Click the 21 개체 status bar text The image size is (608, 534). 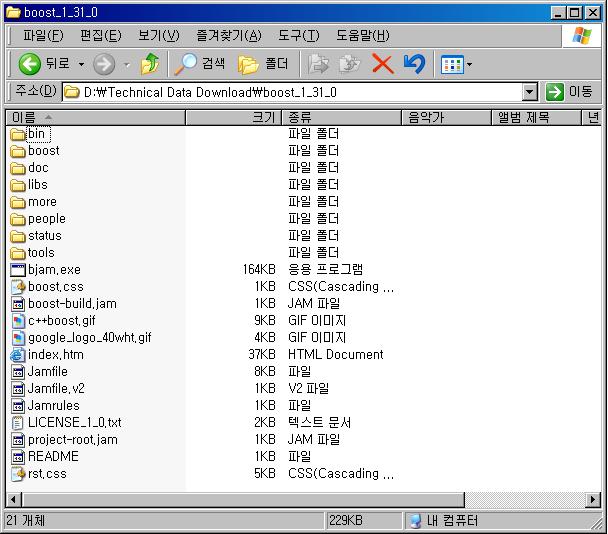(26, 521)
